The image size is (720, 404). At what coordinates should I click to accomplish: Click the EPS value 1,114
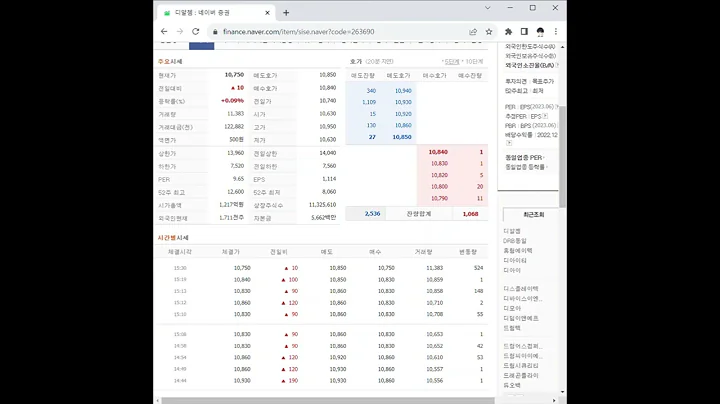click(x=329, y=179)
